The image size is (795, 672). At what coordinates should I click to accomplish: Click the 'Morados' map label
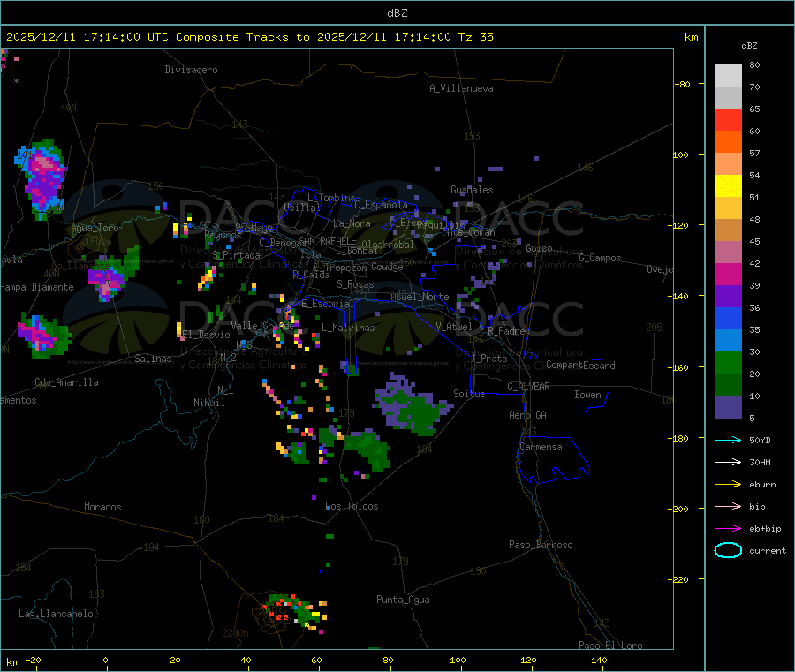(103, 507)
